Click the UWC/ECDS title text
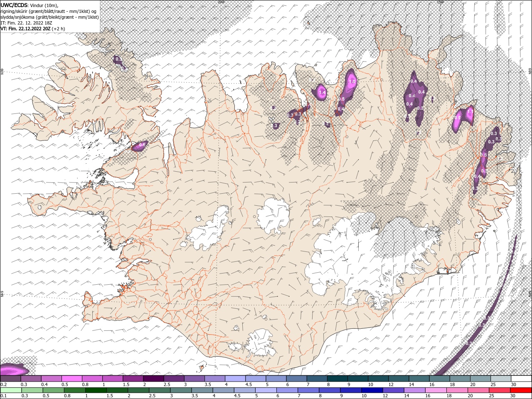Image resolution: width=532 pixels, height=399 pixels. point(14,5)
